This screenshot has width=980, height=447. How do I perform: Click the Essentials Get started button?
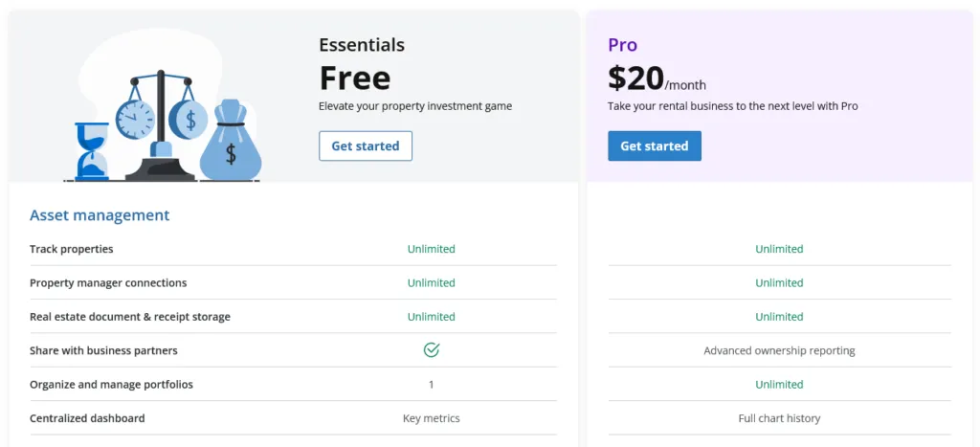coord(366,146)
